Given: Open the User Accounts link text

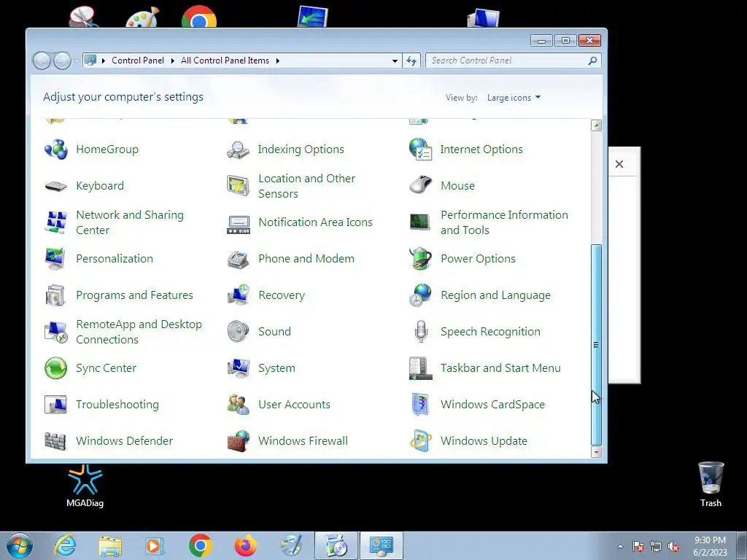Looking at the screenshot, I should [x=294, y=404].
